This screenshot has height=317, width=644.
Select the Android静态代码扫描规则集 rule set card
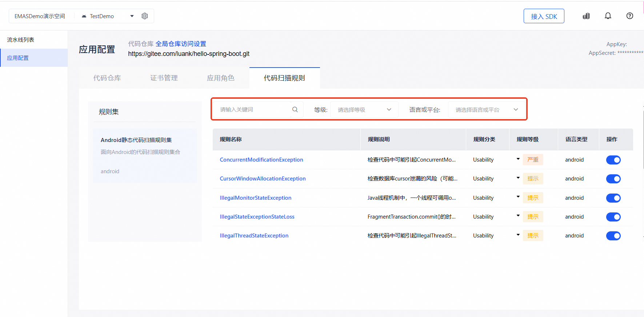tap(145, 155)
